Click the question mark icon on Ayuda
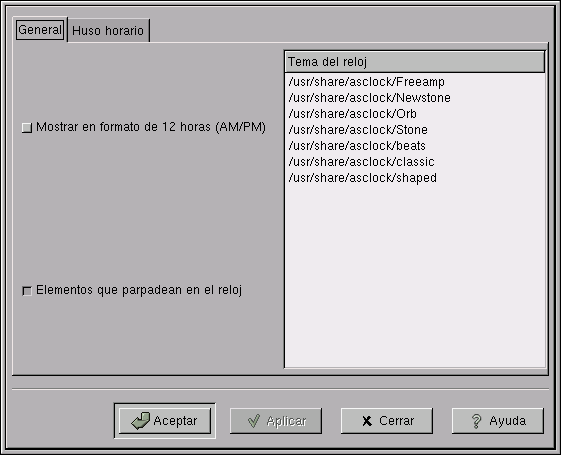 tap(476, 421)
